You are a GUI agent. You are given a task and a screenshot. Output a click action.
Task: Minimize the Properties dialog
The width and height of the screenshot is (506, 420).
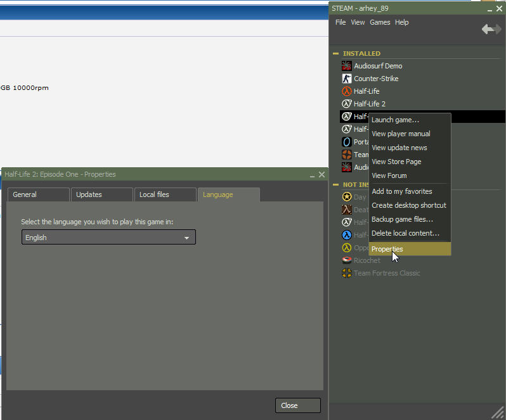(312, 175)
